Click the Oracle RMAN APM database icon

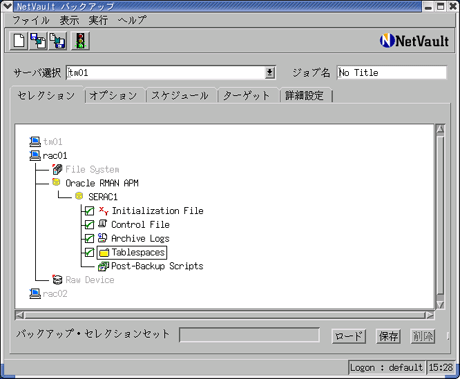click(x=56, y=182)
